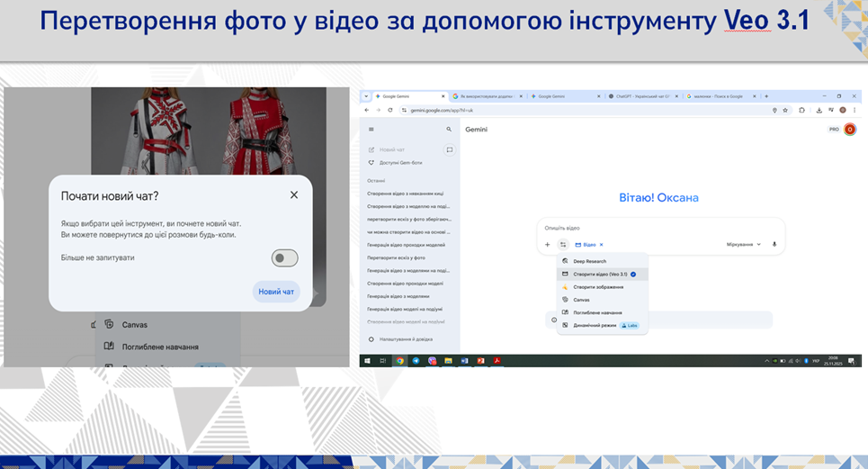The image size is (868, 469).
Task: Open the user account avatar
Action: pyautogui.click(x=850, y=130)
